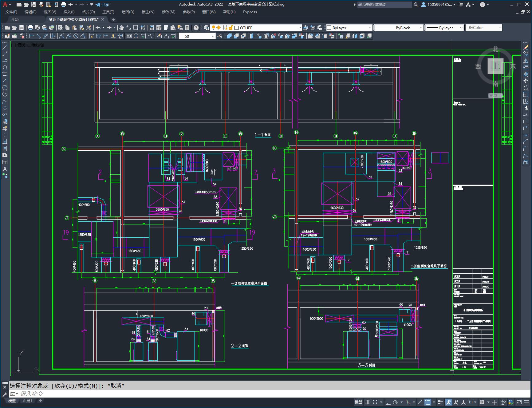Screen dimensions: 532x408
Task: Open the Express menu
Action: coord(250,12)
